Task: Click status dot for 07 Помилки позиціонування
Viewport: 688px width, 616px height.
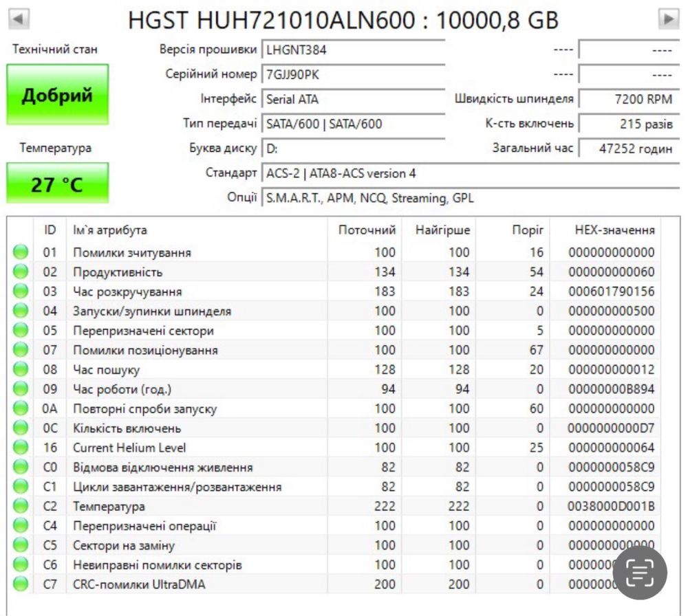Action: tap(21, 350)
